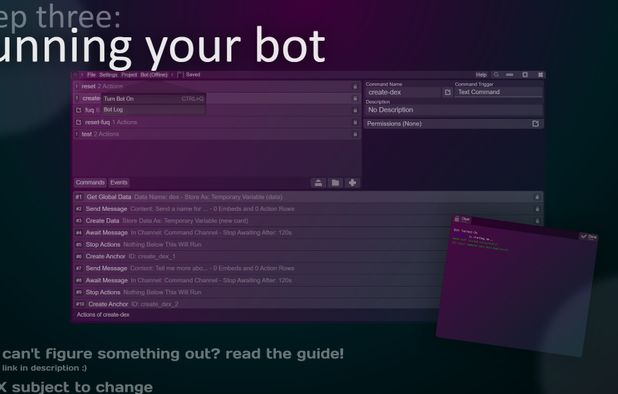Select the test command row

point(216,134)
